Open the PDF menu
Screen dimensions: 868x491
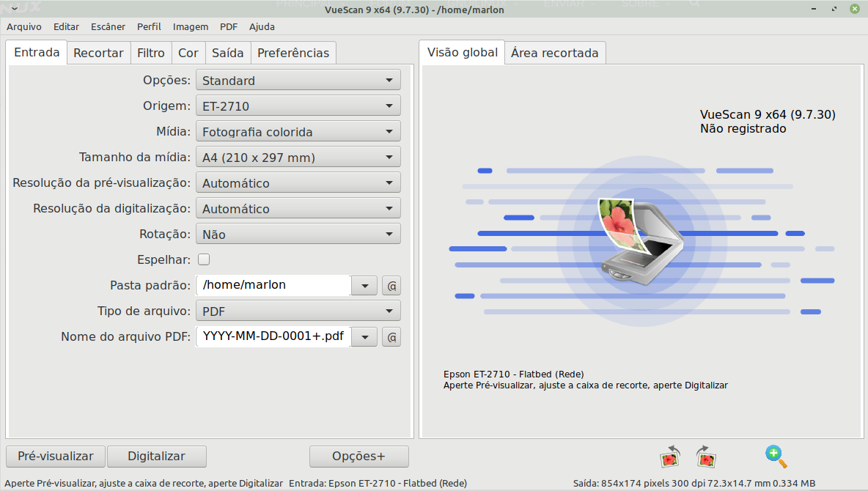pos(229,26)
